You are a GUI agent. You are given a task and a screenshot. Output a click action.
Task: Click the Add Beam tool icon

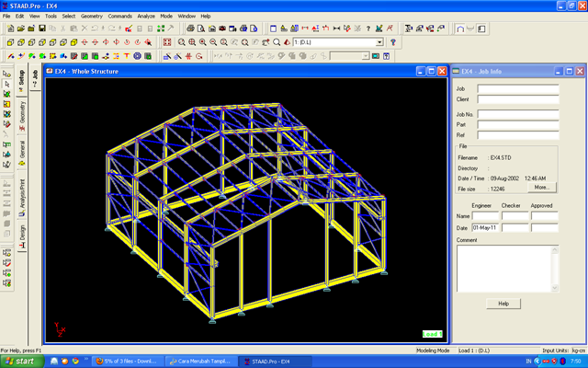[10, 56]
